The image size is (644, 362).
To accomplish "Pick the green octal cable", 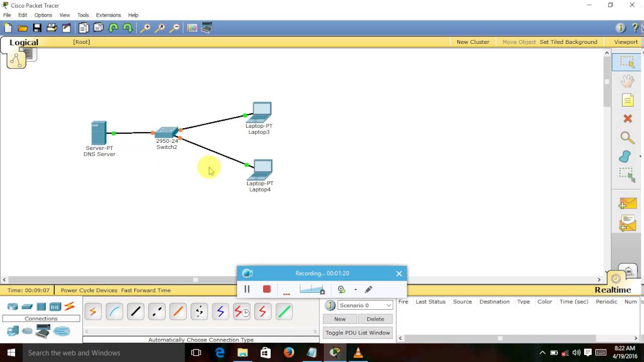I will tap(284, 312).
